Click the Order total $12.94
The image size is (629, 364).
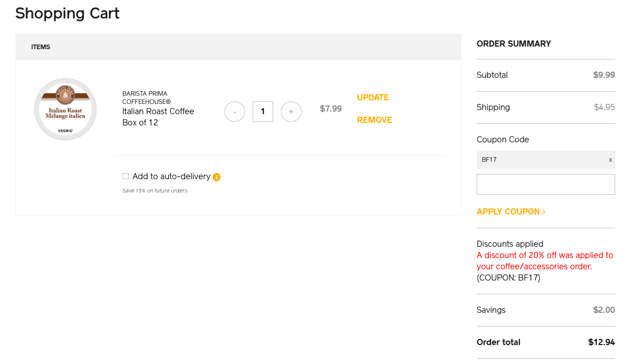pos(601,342)
